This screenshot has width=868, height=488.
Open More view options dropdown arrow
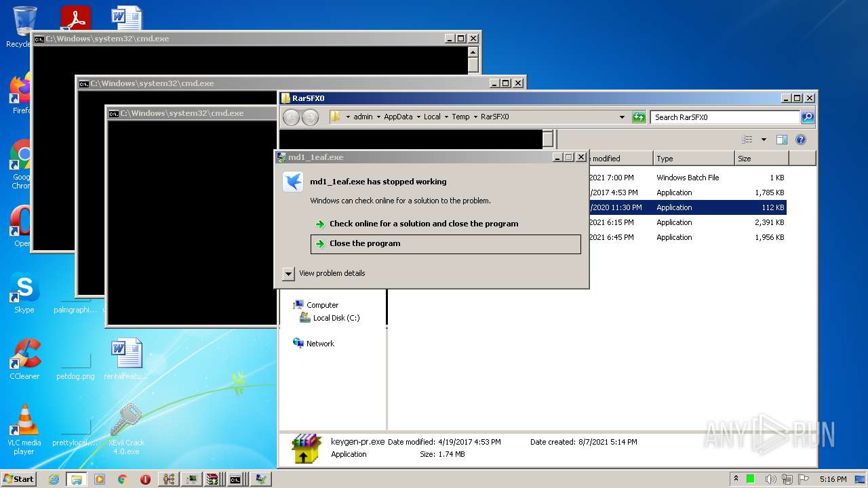pos(764,140)
